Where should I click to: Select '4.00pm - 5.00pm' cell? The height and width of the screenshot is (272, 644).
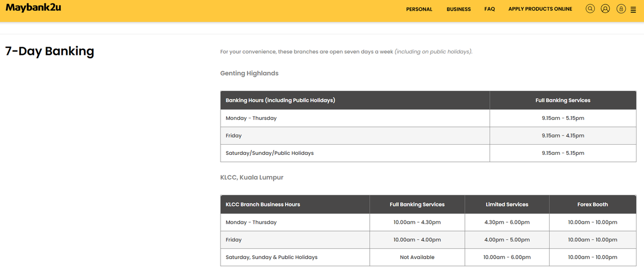coord(507,240)
